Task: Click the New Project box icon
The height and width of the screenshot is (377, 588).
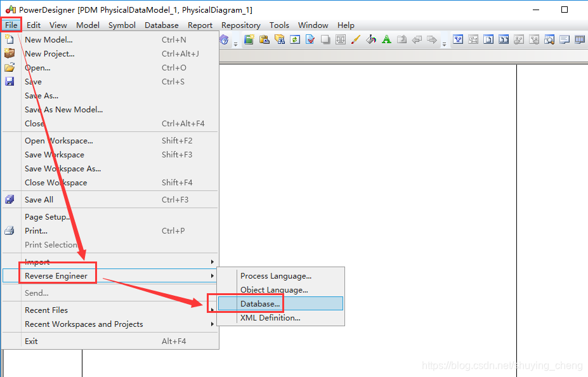Action: click(10, 53)
